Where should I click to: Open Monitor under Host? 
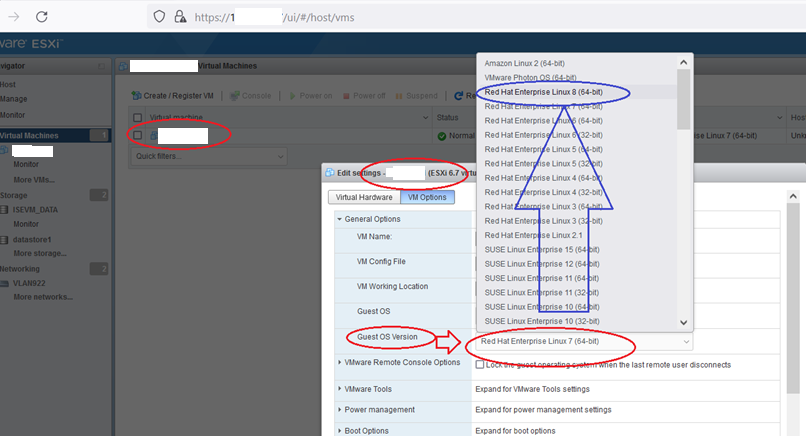[13, 115]
